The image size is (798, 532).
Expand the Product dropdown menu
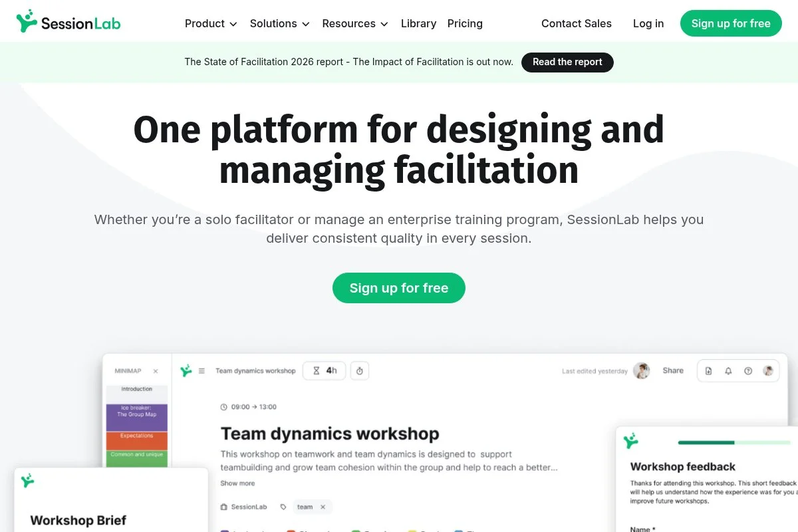coord(211,23)
